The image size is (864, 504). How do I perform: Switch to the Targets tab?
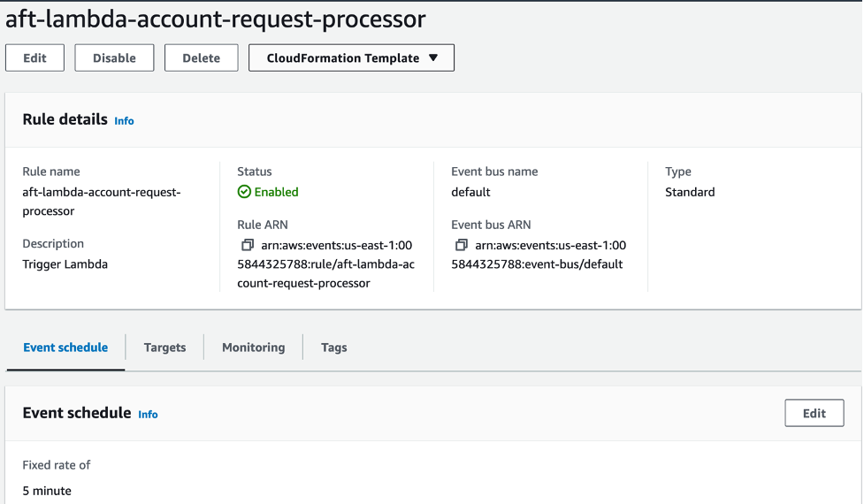164,347
